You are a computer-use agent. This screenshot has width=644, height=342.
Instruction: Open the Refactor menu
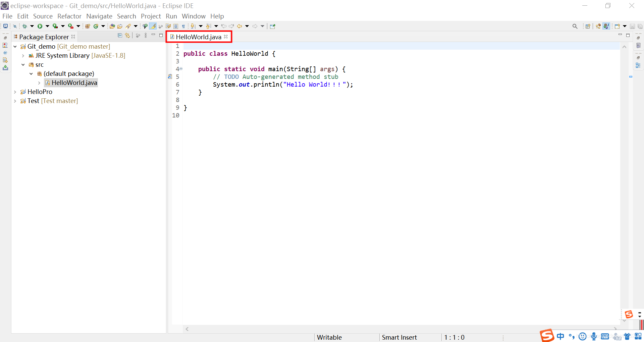pyautogui.click(x=69, y=16)
